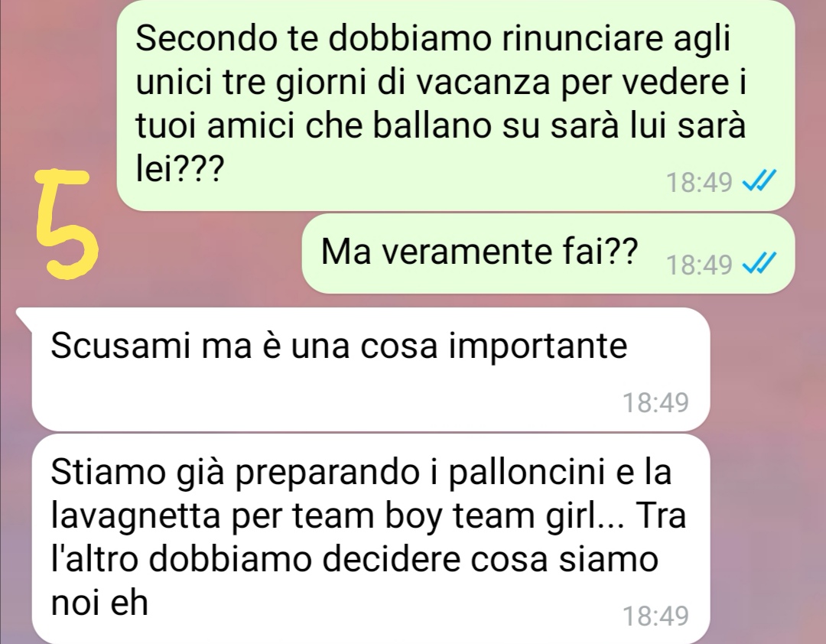Viewport: 826px width, 644px height.
Task: Tap the 'Stiamo già preparando i palloncini' message
Action: pyautogui.click(x=371, y=538)
